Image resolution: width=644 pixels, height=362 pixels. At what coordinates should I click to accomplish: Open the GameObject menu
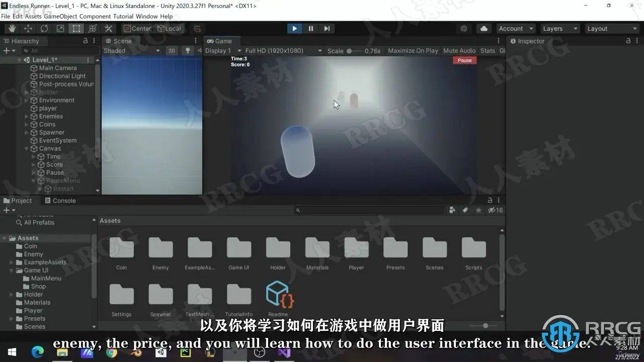pyautogui.click(x=60, y=16)
